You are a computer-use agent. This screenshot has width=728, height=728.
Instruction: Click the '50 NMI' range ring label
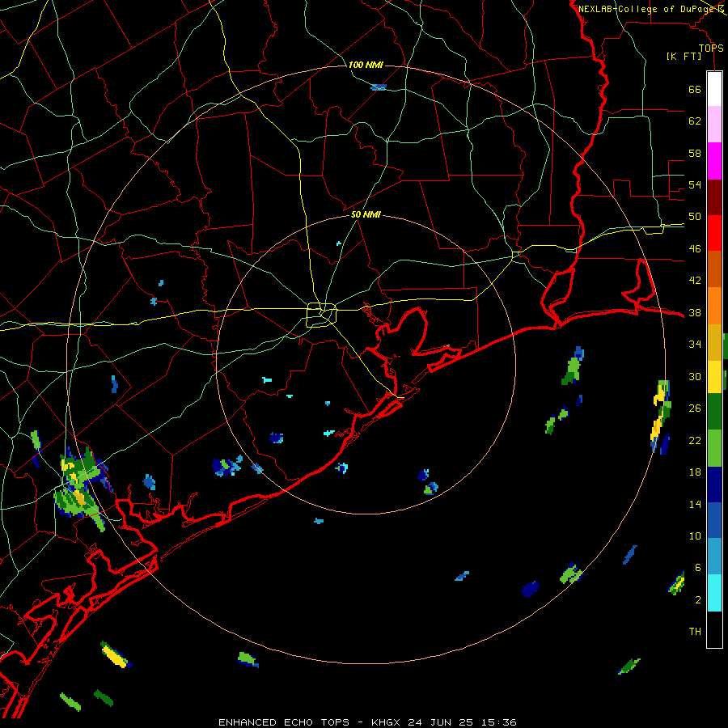366,214
